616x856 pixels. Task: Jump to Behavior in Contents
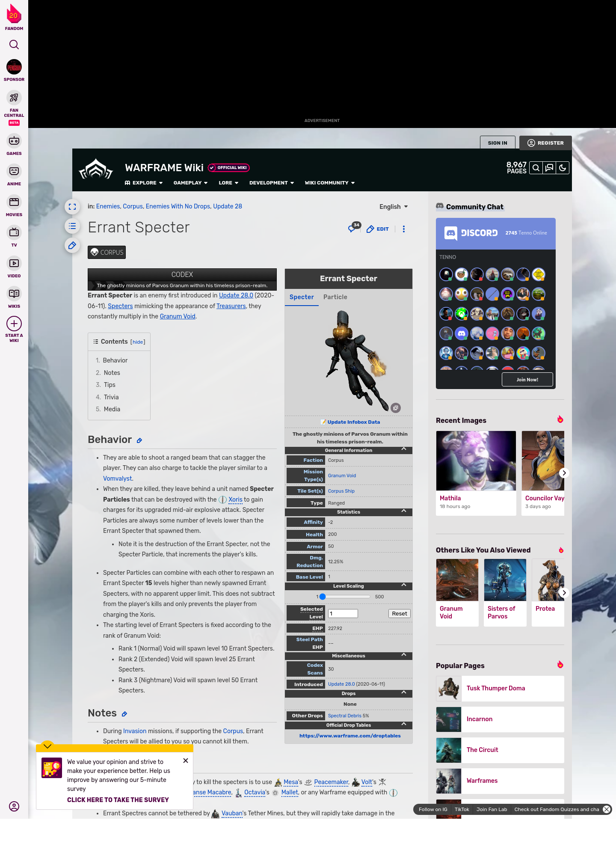coord(115,360)
